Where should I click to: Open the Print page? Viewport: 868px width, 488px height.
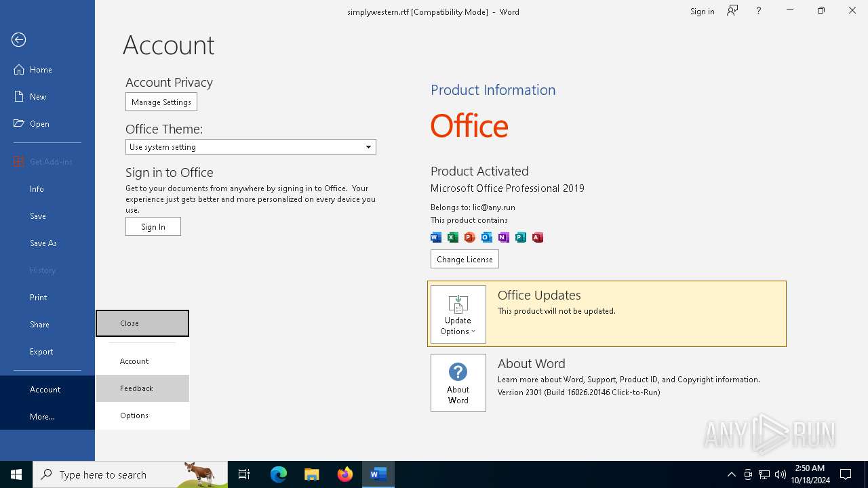pyautogui.click(x=47, y=298)
